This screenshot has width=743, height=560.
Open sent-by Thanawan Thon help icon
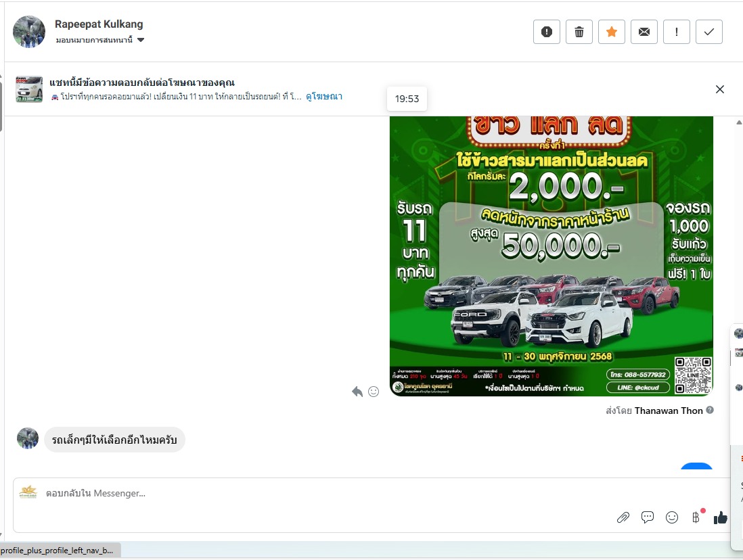[710, 411]
